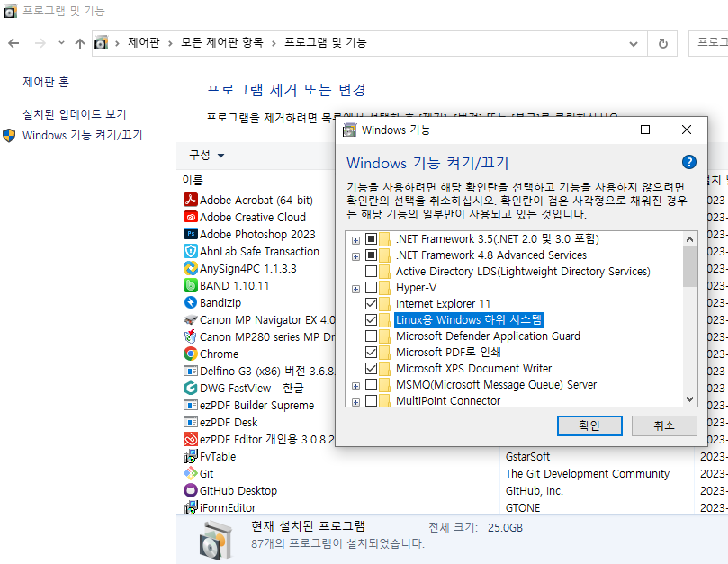Viewport: 728px width, 564px height.
Task: Select the FvTable installer icon
Action: pos(191,456)
